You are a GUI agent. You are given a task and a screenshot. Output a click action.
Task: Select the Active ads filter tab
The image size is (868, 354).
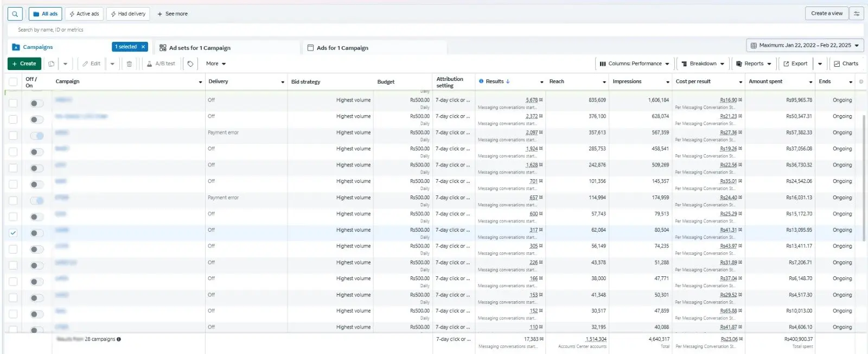tap(84, 14)
